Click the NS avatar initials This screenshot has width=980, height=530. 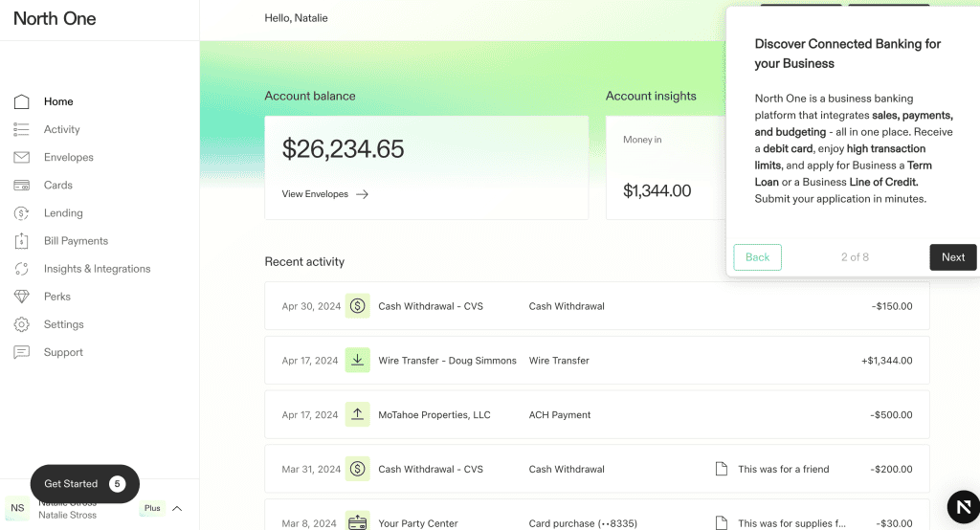coord(17,508)
